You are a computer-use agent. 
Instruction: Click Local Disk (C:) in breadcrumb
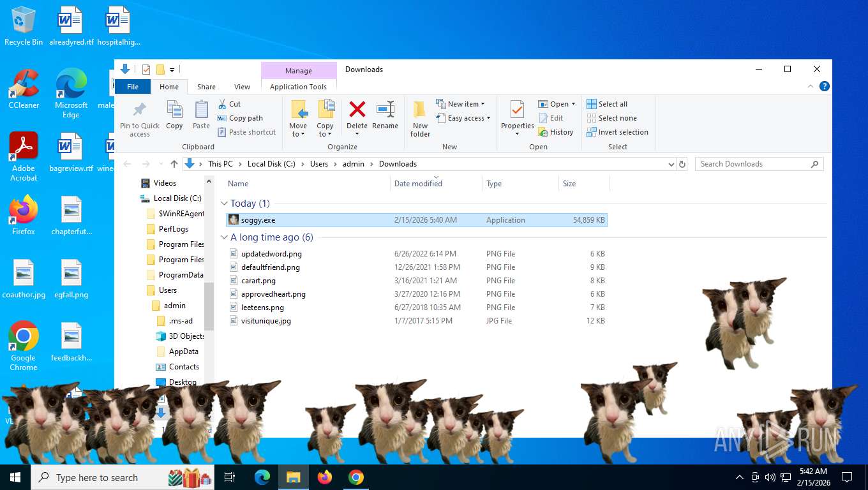(x=271, y=164)
